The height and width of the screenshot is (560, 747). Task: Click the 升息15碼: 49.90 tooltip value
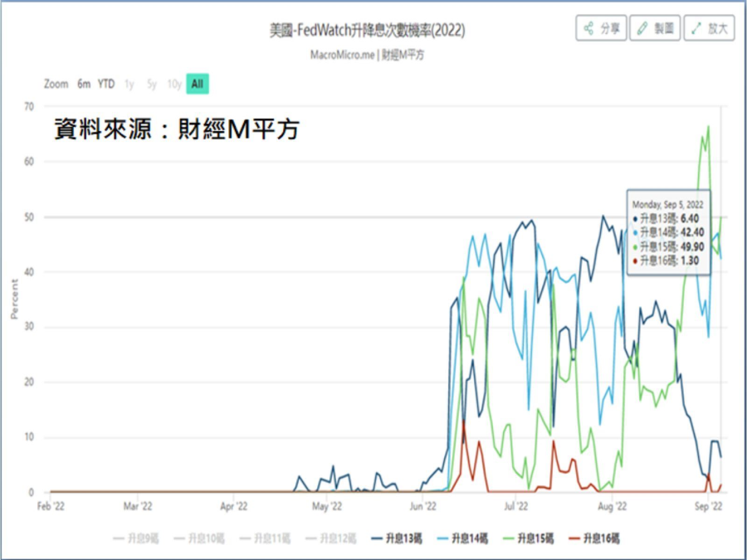(671, 246)
